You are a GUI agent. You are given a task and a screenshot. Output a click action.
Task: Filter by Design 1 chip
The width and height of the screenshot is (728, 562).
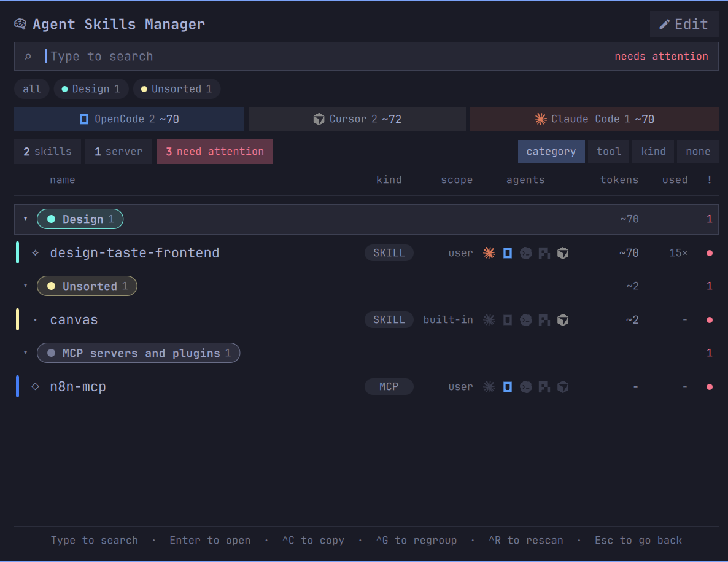91,88
